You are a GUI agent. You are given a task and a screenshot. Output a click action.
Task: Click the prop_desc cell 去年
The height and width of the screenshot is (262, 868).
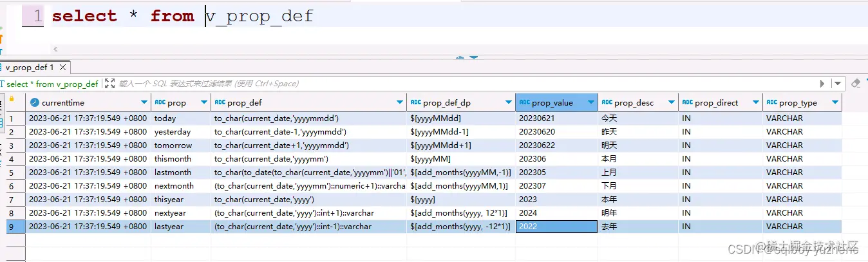(637, 227)
